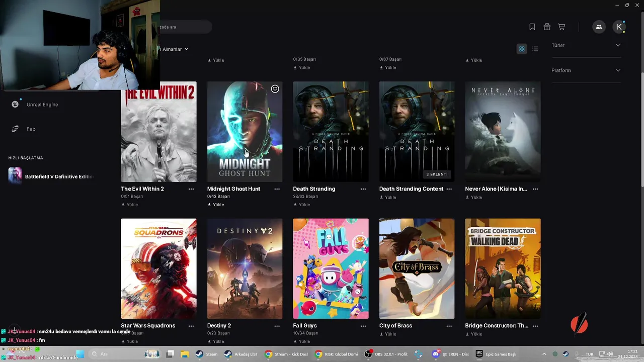The width and height of the screenshot is (644, 362).
Task: Open options menu for Death Stranding Content
Action: [449, 189]
